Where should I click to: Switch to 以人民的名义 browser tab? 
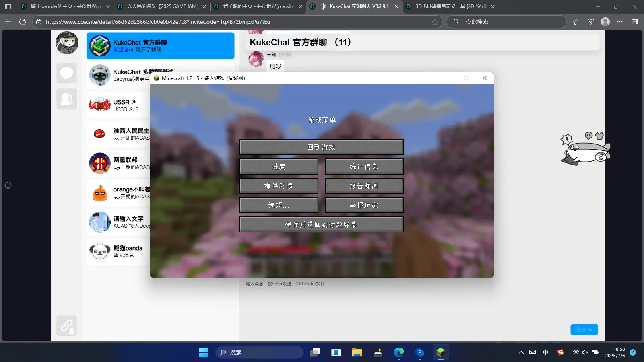point(162,6)
